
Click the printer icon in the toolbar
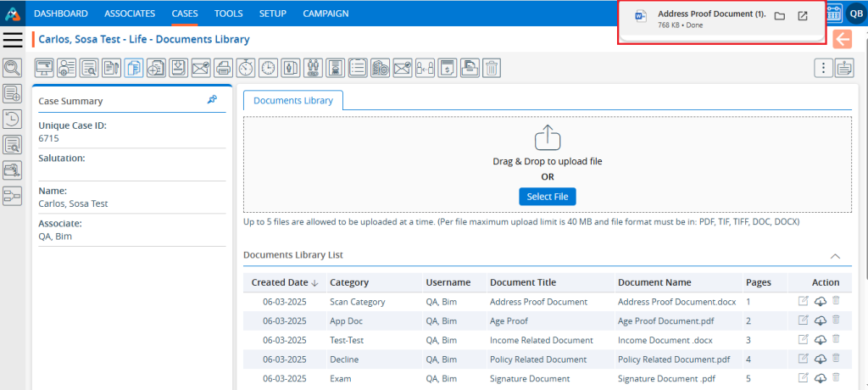223,68
